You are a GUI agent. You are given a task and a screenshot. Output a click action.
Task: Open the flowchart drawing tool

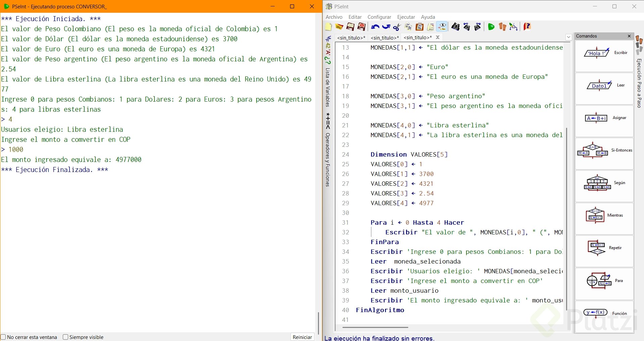pyautogui.click(x=513, y=27)
